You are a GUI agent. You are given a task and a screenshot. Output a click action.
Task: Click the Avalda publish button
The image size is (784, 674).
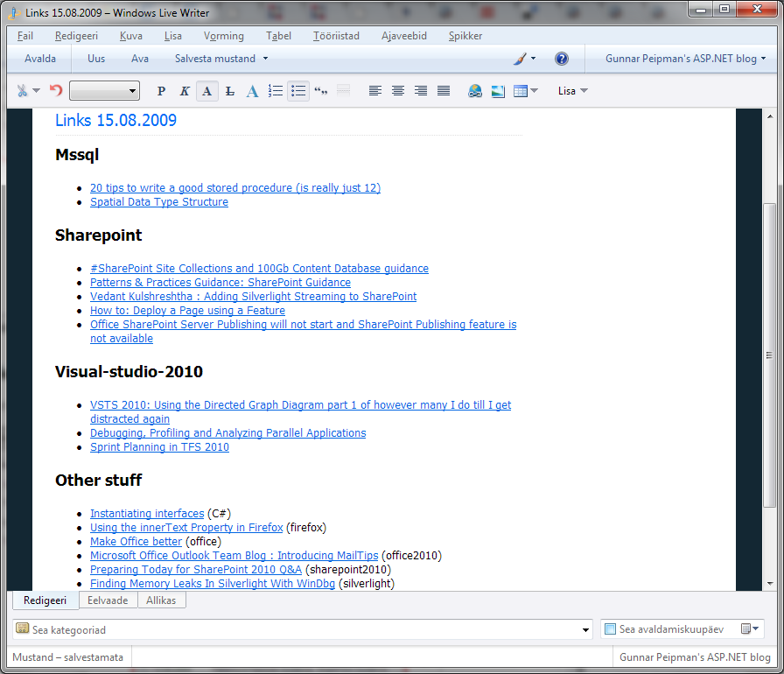(x=40, y=59)
